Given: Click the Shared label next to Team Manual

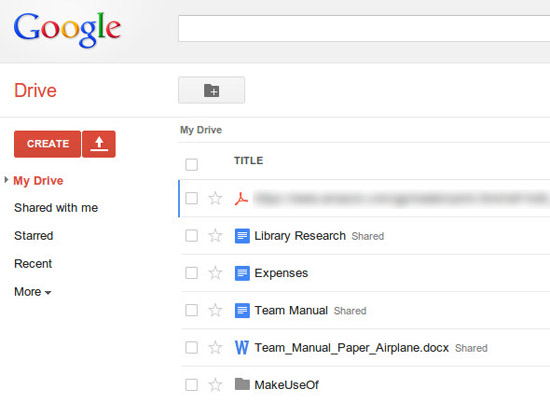Looking at the screenshot, I should pos(350,311).
